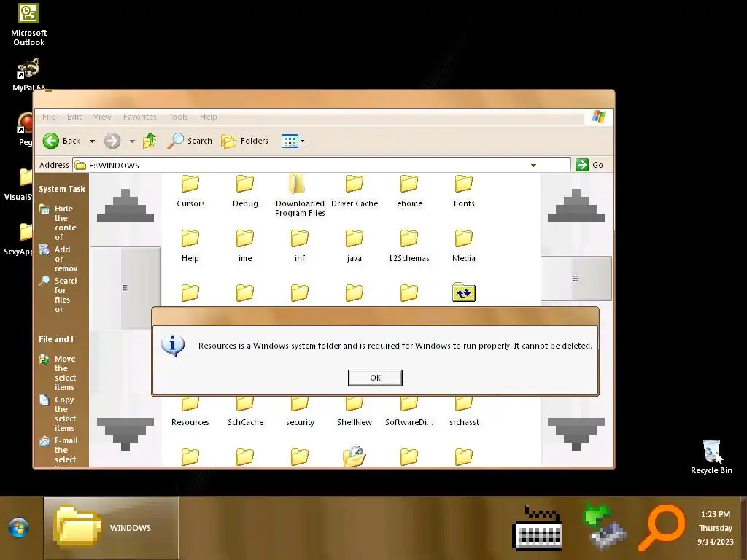The width and height of the screenshot is (747, 560).
Task: Select the Driver Cache folder
Action: pyautogui.click(x=355, y=192)
